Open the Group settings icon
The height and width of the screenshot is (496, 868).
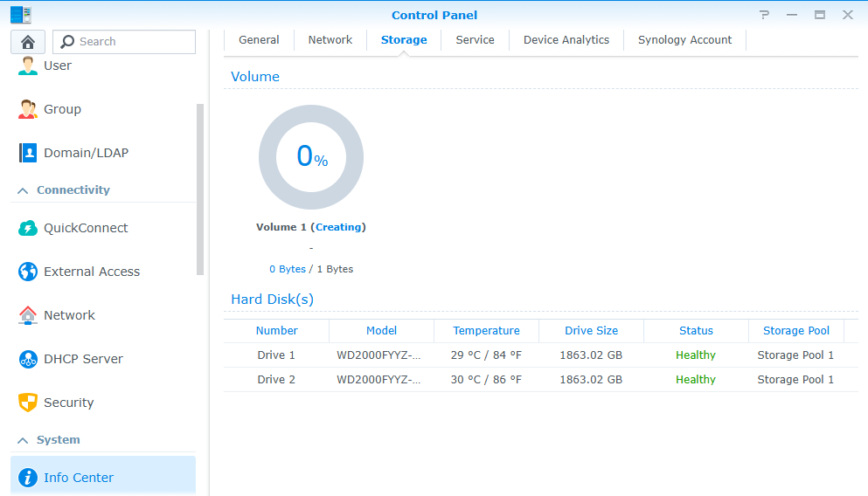point(28,109)
